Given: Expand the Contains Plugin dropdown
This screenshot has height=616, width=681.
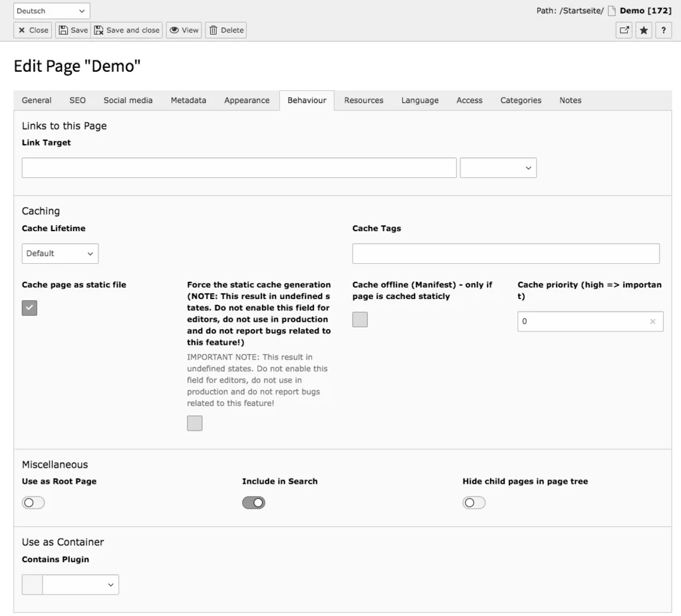Looking at the screenshot, I should coord(81,585).
